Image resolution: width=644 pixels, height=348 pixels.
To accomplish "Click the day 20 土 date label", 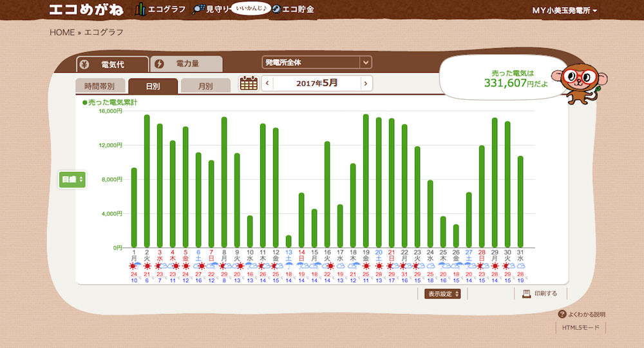I will click(x=379, y=255).
